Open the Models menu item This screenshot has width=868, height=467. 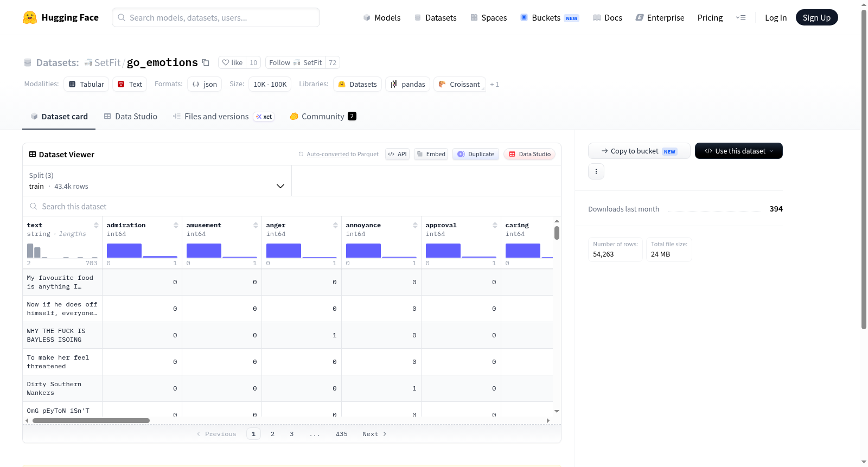[x=382, y=17]
